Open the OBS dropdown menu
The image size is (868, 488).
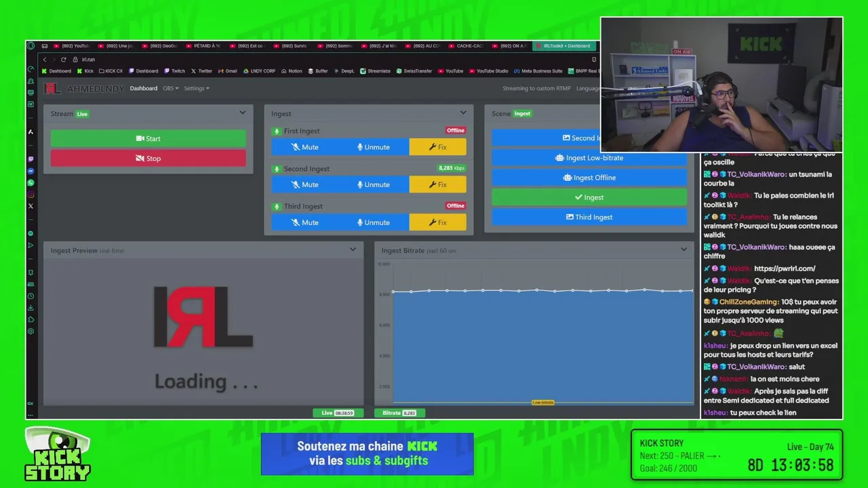pos(170,88)
